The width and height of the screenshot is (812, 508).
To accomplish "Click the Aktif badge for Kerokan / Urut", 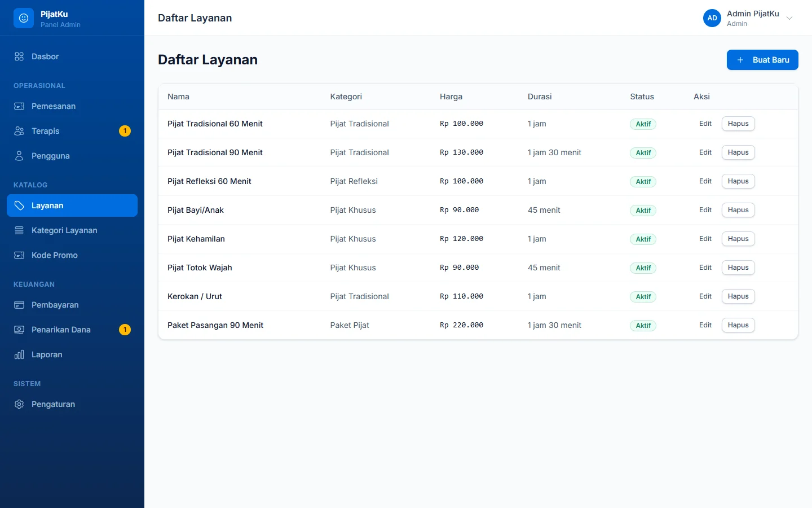I will tap(643, 297).
